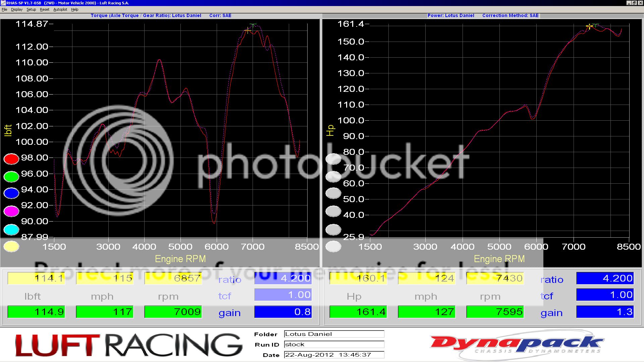Open the Setup menu
Screen dimensions: 644x362
click(31, 9)
